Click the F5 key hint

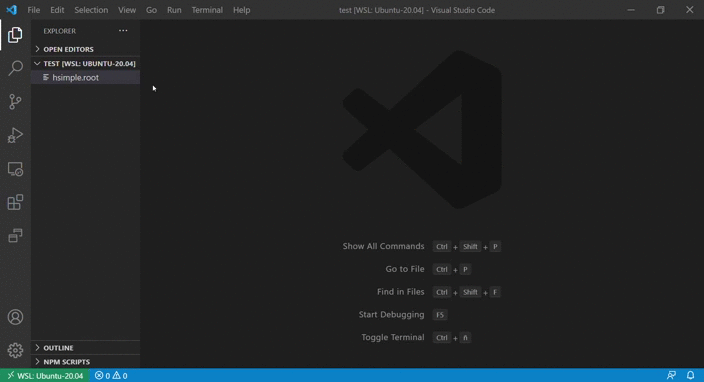tap(440, 315)
